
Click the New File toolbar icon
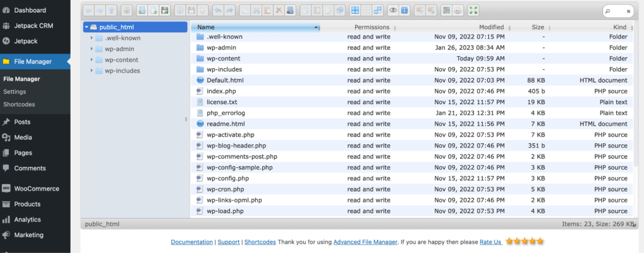(153, 11)
